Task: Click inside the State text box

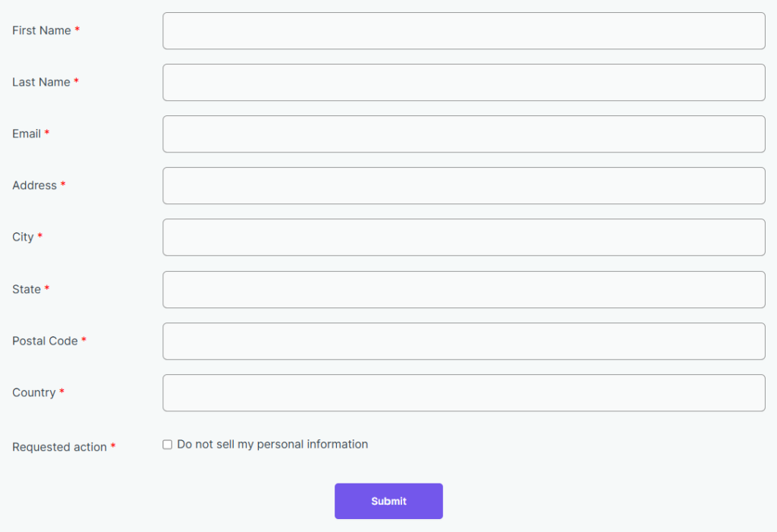Action: [x=464, y=289]
